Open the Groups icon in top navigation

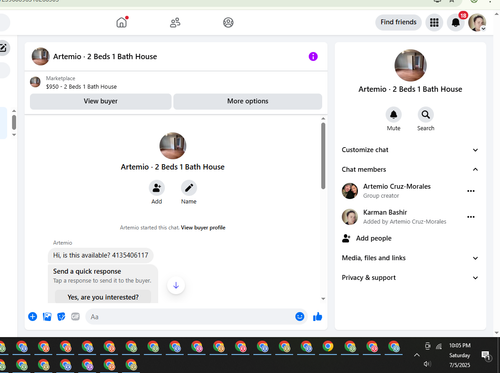228,22
